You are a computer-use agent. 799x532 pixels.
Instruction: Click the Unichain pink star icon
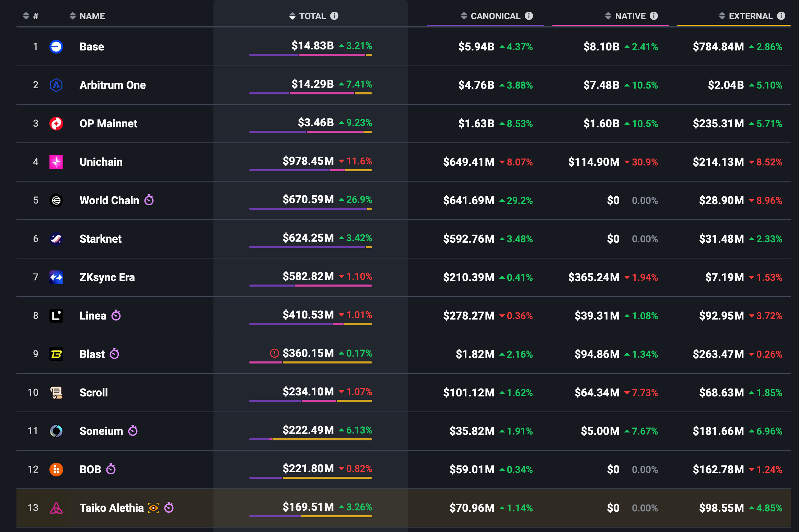56,162
